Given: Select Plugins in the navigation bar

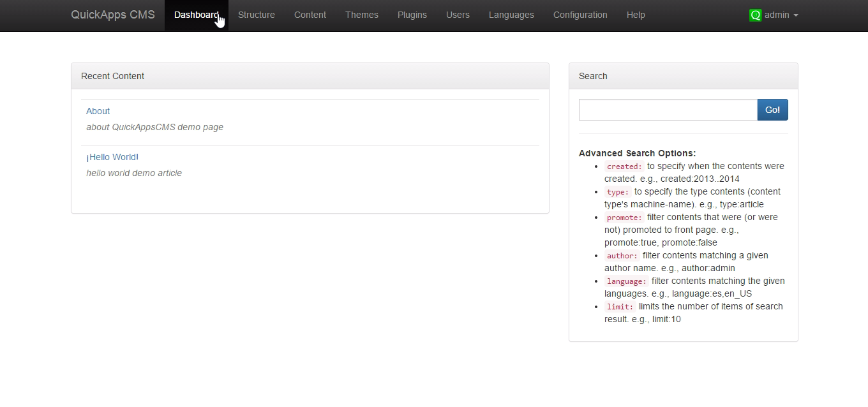Looking at the screenshot, I should pyautogui.click(x=412, y=15).
